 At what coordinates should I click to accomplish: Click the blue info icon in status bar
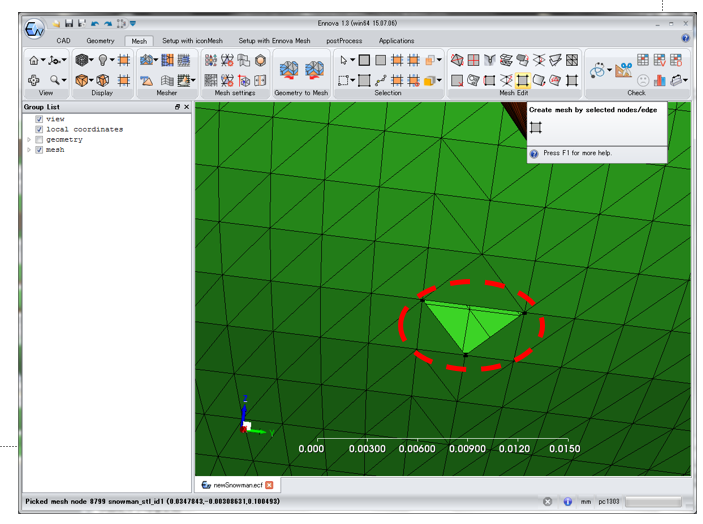point(567,502)
